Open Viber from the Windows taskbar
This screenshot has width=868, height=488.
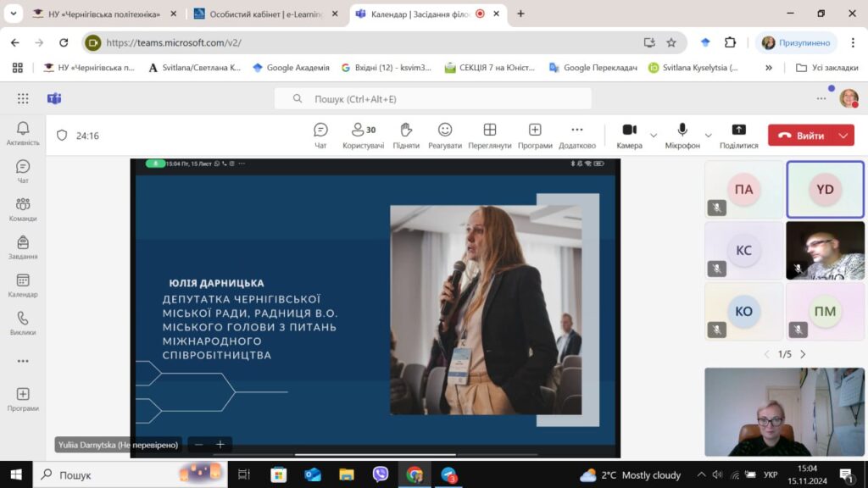381,474
